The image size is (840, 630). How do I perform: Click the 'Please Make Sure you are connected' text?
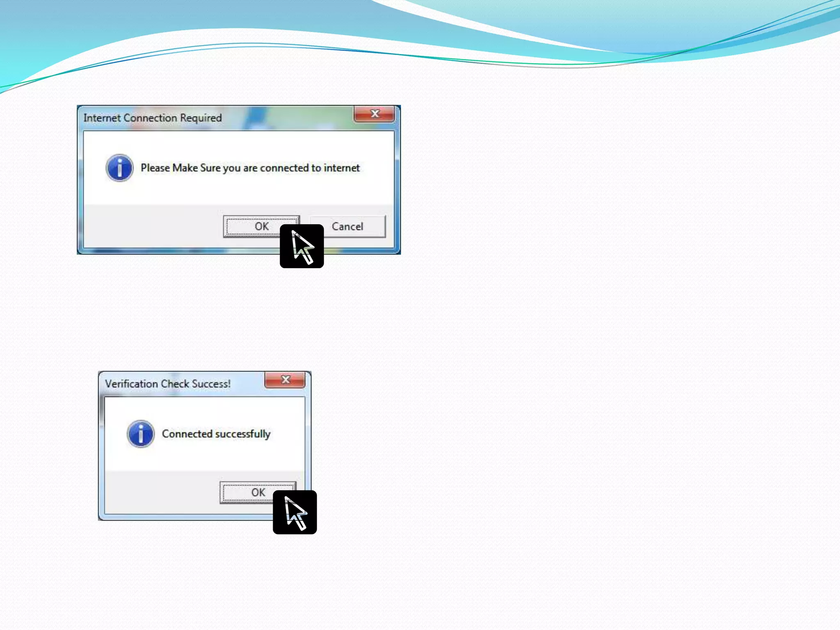(x=250, y=168)
